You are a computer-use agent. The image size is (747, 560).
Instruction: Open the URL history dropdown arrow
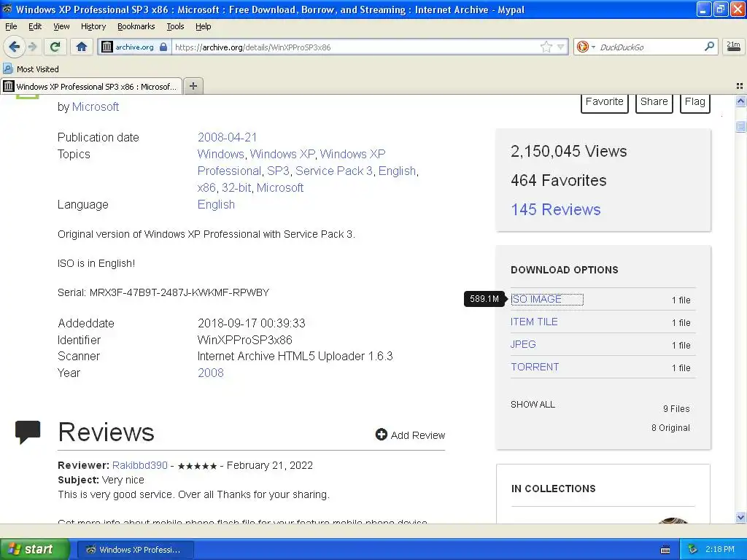point(561,47)
